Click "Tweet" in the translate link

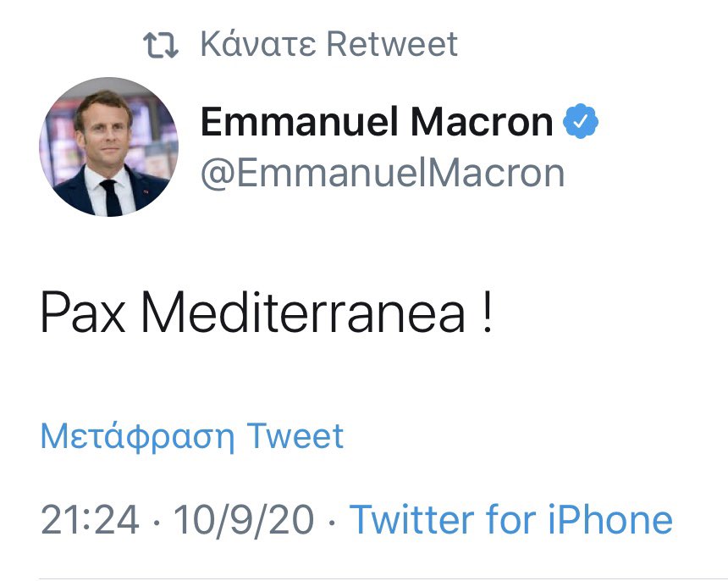295,436
